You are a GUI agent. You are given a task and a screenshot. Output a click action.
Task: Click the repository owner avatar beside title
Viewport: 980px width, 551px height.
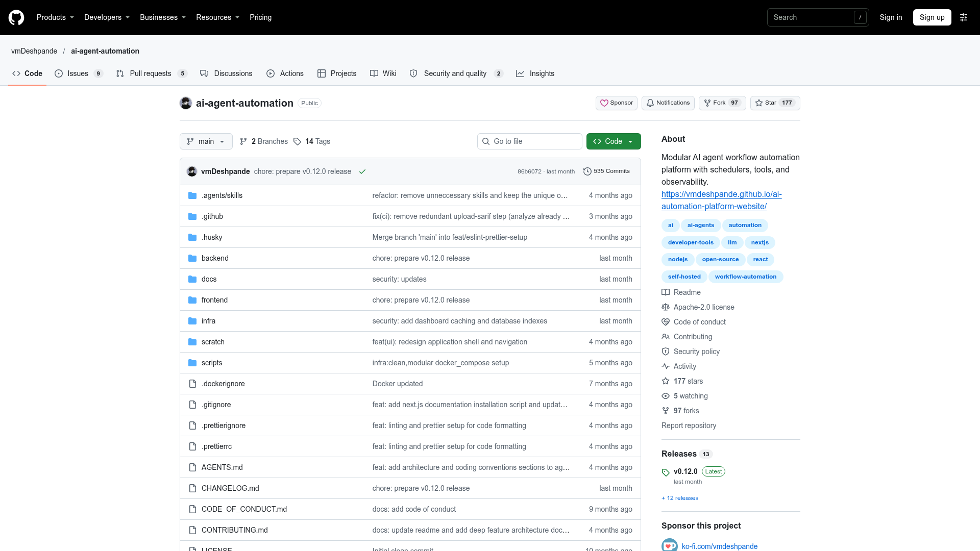tap(186, 103)
